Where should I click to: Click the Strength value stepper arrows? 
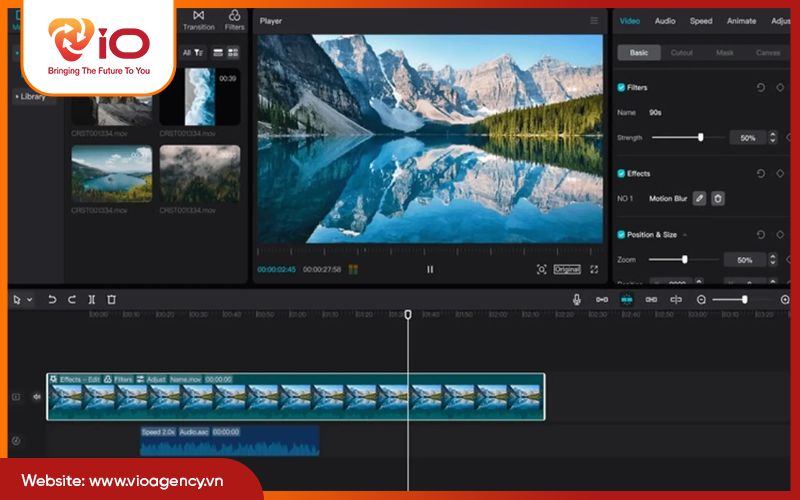pyautogui.click(x=773, y=137)
